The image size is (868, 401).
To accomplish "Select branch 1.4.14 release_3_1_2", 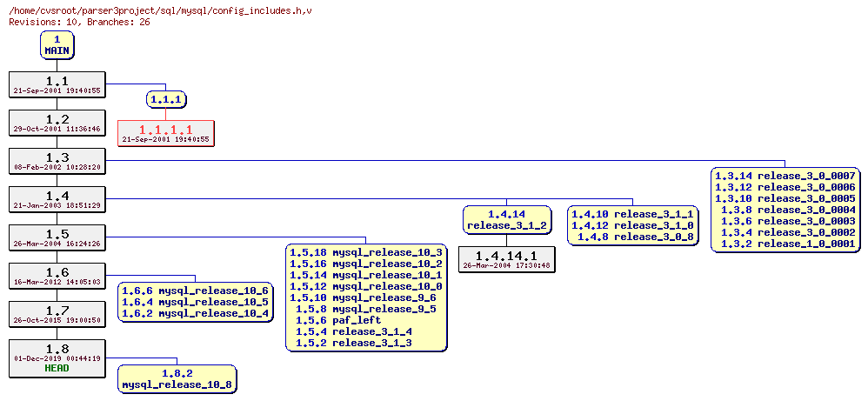I will pyautogui.click(x=507, y=219).
